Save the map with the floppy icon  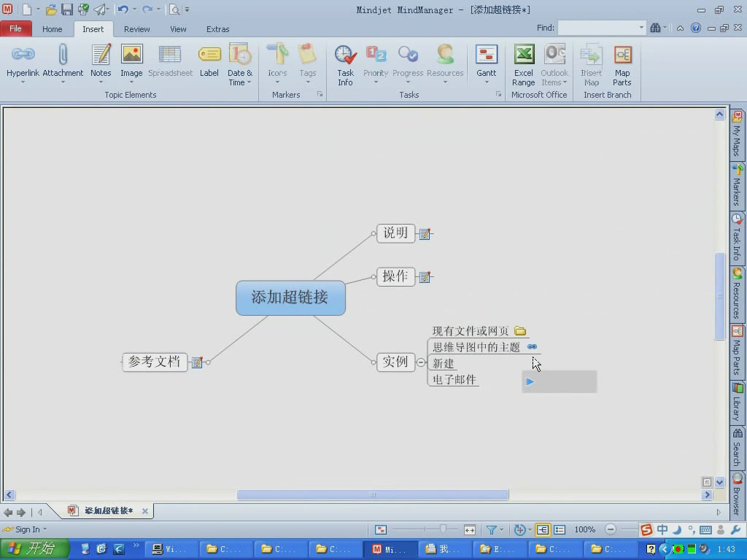pyautogui.click(x=67, y=9)
